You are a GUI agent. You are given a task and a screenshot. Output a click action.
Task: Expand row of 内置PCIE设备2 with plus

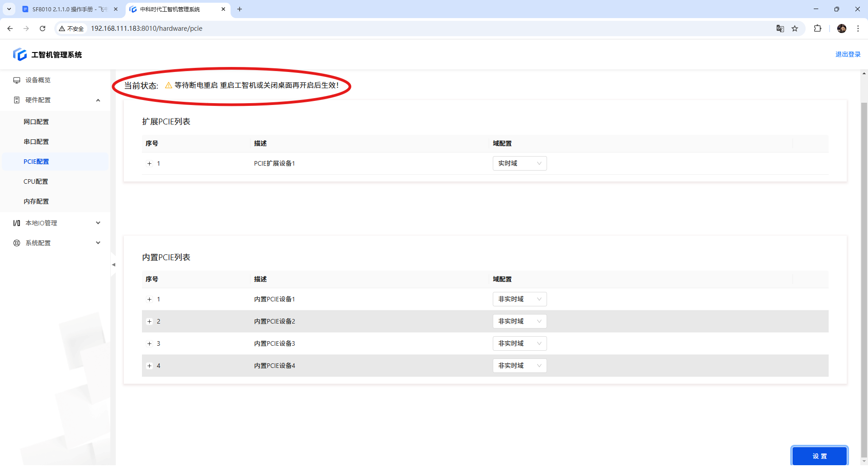click(x=149, y=322)
